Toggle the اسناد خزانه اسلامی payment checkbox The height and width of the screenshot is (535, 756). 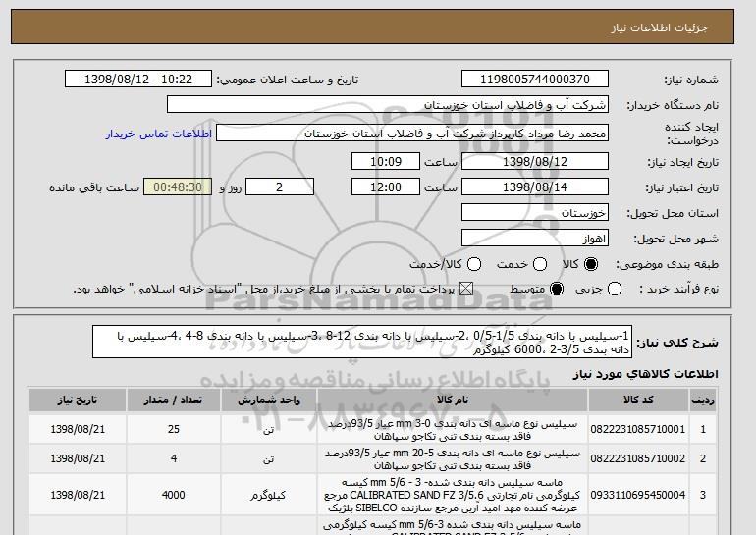pyautogui.click(x=465, y=289)
